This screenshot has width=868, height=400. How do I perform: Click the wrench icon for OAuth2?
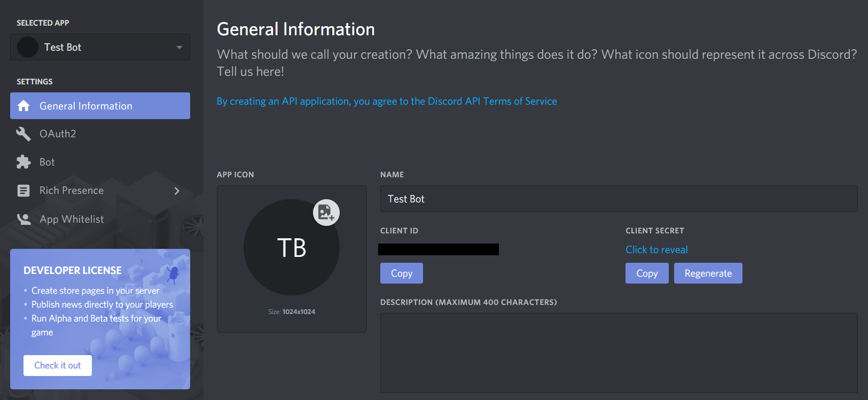coord(24,134)
